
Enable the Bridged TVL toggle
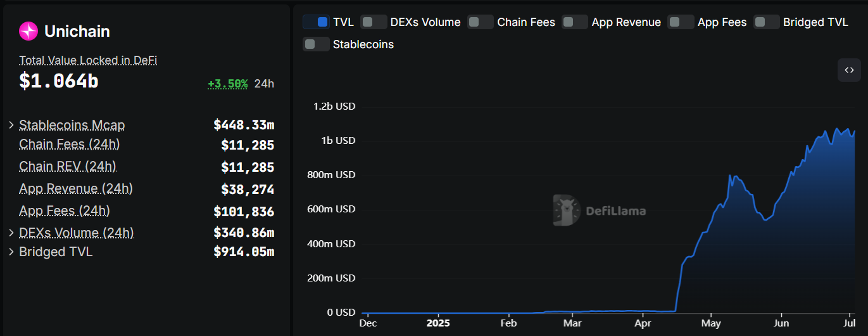point(766,22)
